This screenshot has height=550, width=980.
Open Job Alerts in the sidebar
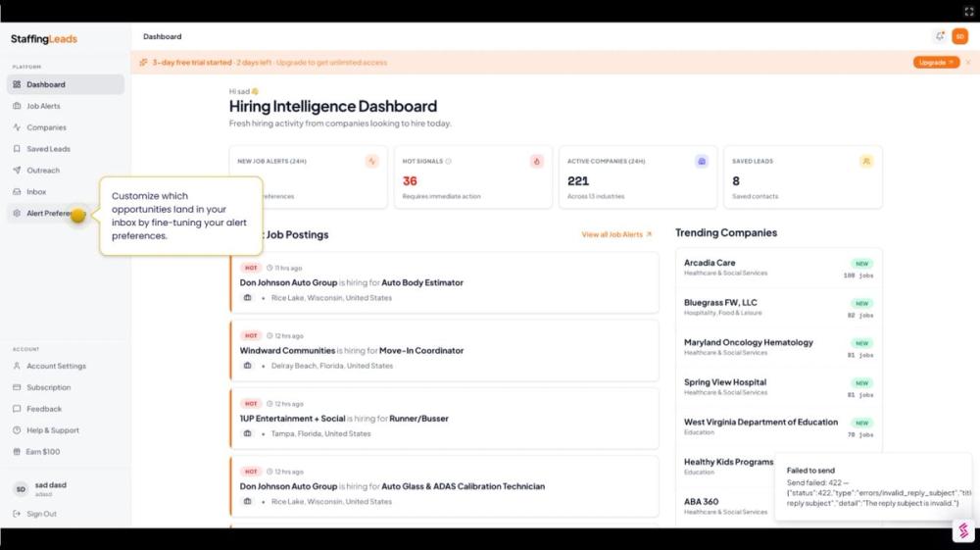click(x=65, y=106)
